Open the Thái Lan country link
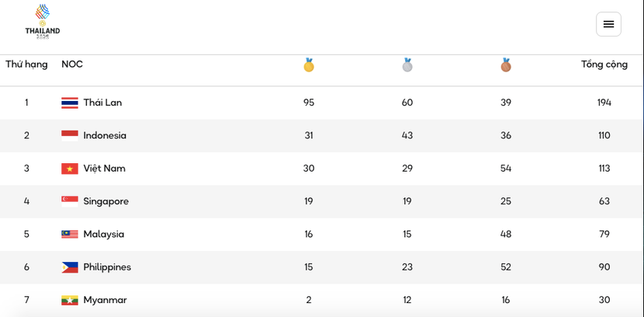Screen dimensions: 644x317 (x=102, y=103)
